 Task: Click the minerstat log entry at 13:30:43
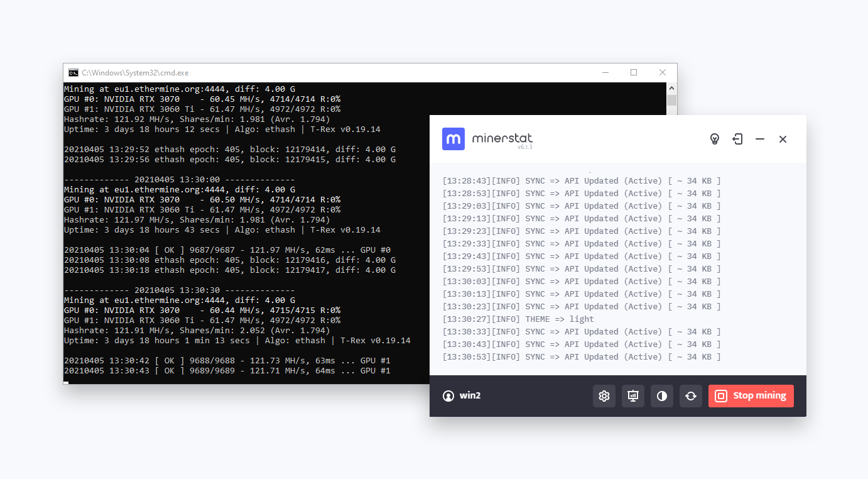[582, 344]
